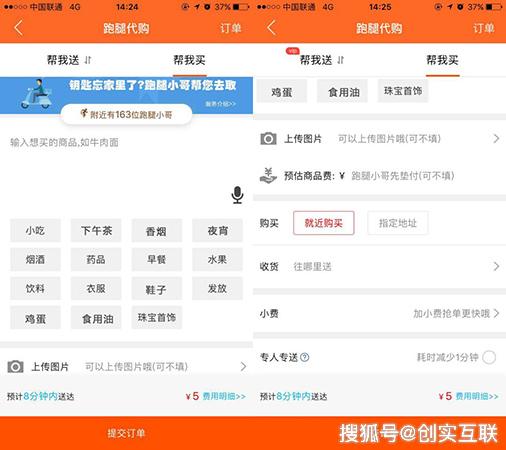506x450 pixels.
Task: Expand right screen 上传图片 chevron
Action: click(496, 138)
